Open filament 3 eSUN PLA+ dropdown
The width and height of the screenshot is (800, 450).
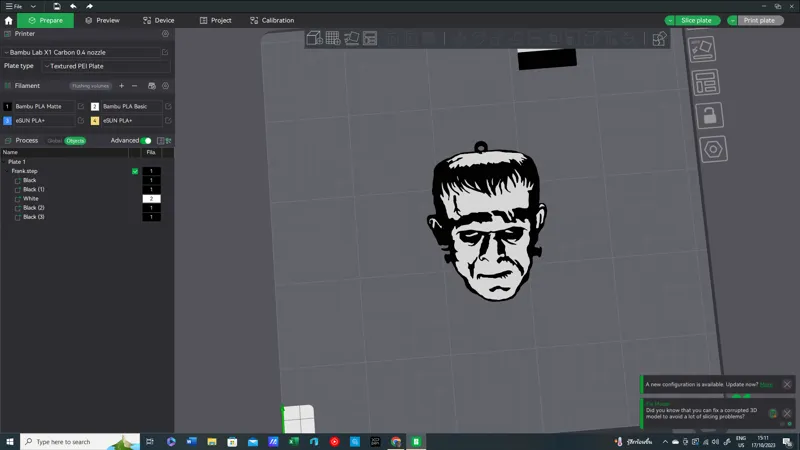(44, 120)
